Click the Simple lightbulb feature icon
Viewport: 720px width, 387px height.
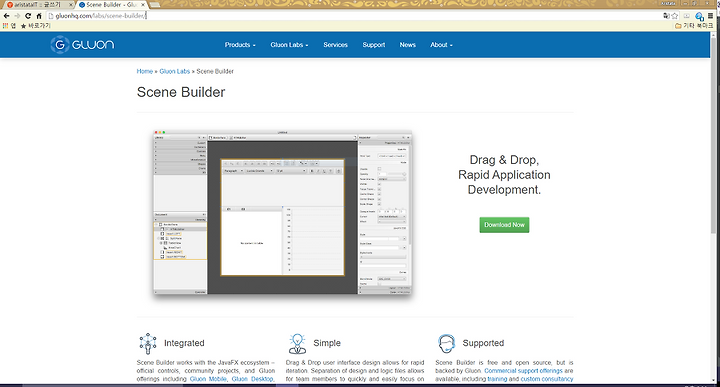(x=298, y=343)
